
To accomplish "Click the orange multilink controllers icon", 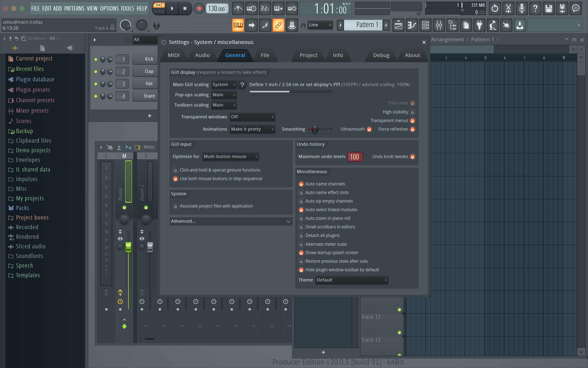I will [278, 25].
